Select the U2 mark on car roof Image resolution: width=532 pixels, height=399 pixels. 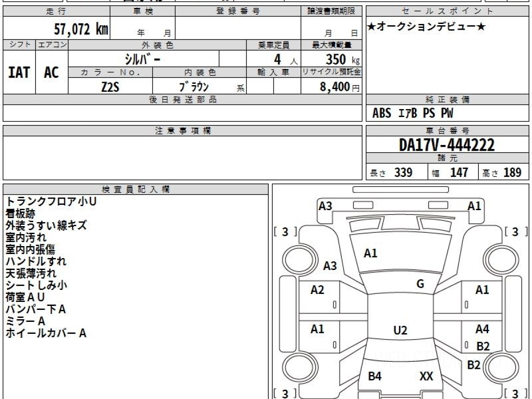(400, 330)
